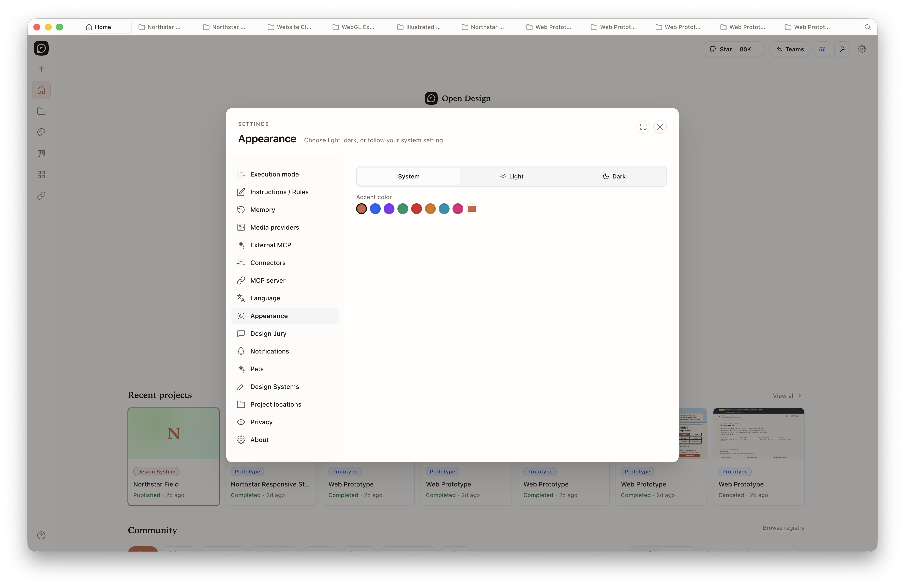This screenshot has height=588, width=905.
Task: Open the custom accent color picker
Action: [471, 209]
